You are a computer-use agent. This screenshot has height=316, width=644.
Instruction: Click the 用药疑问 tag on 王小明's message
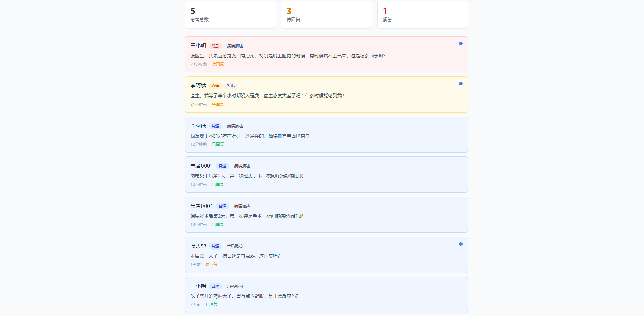coord(235,286)
